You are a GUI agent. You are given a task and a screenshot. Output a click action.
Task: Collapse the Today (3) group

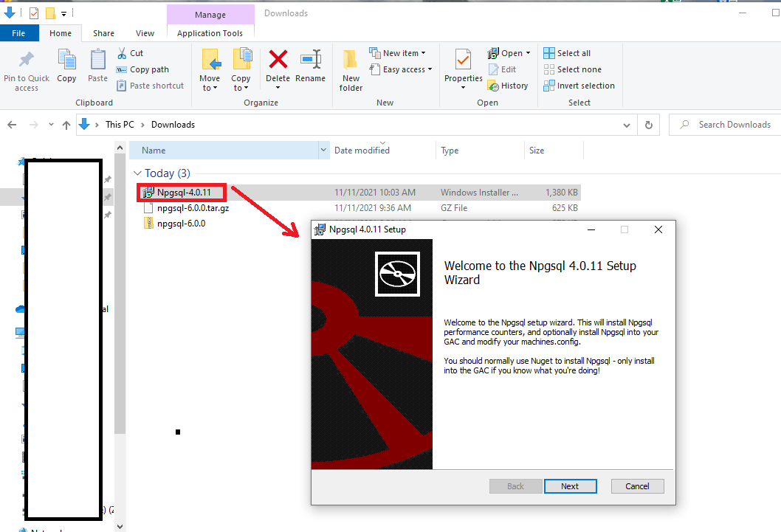137,173
